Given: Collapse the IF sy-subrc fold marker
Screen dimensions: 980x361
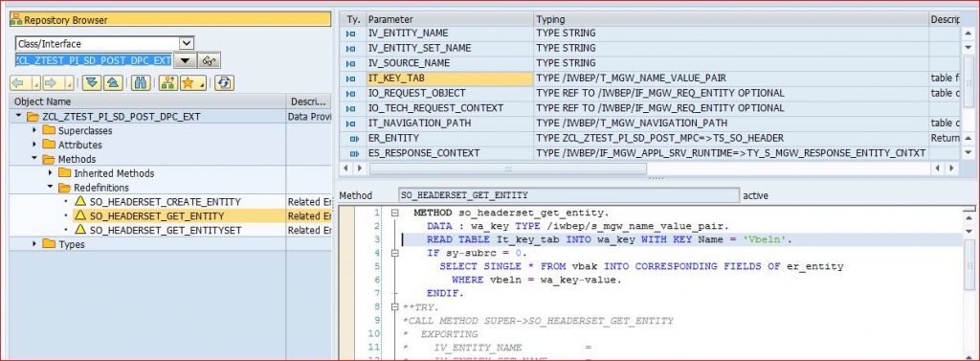Looking at the screenshot, I should pos(395,253).
